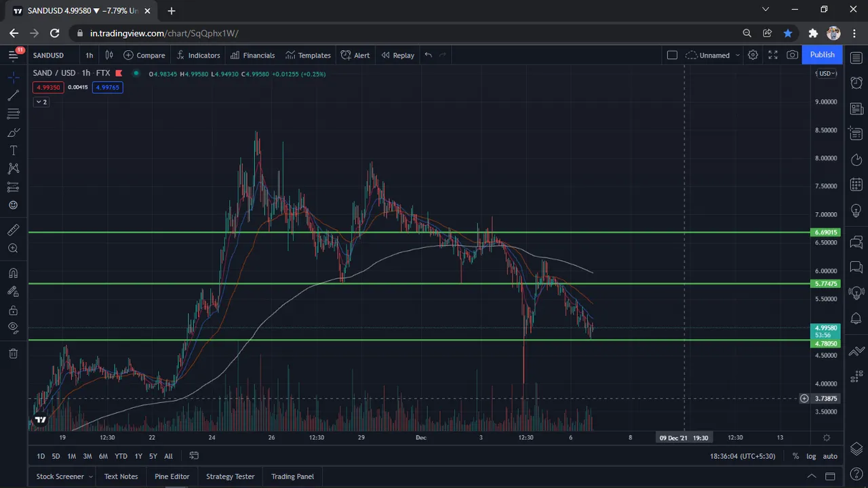Select the trend line drawing tool
Image resolution: width=868 pixels, height=488 pixels.
click(x=13, y=96)
